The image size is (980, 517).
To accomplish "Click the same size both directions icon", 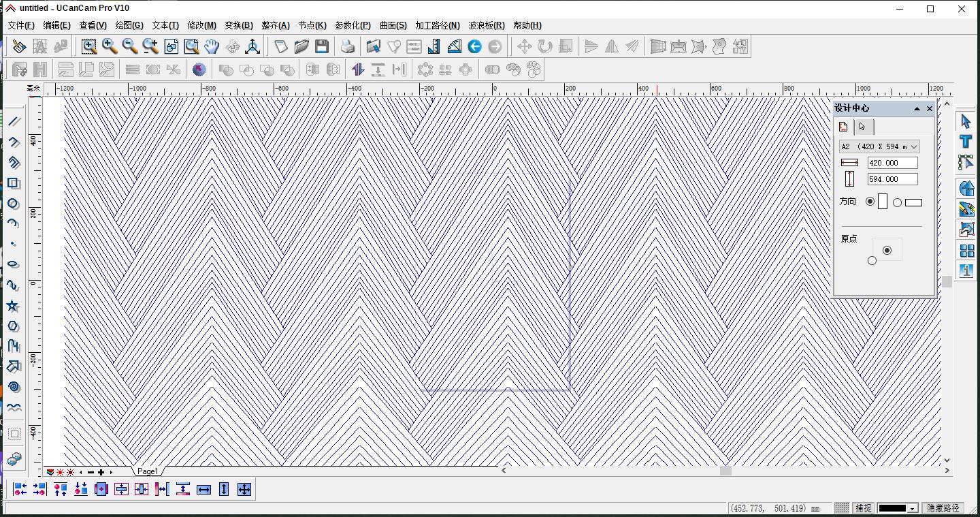I will point(244,489).
